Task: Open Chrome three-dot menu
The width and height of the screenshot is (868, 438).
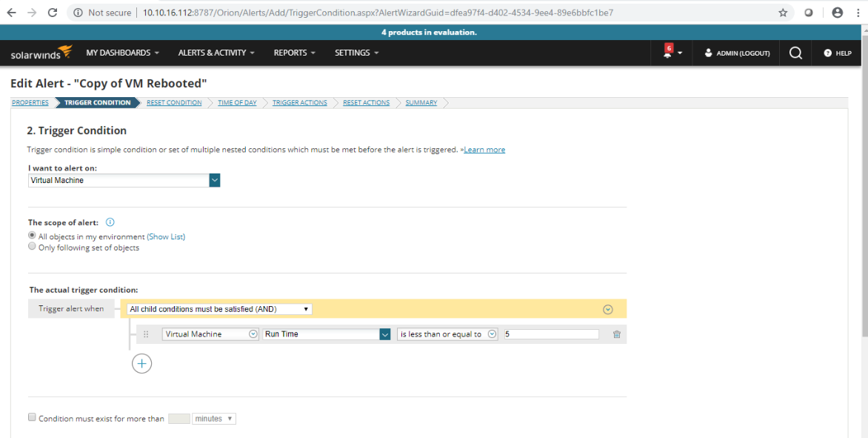Action: (x=858, y=12)
